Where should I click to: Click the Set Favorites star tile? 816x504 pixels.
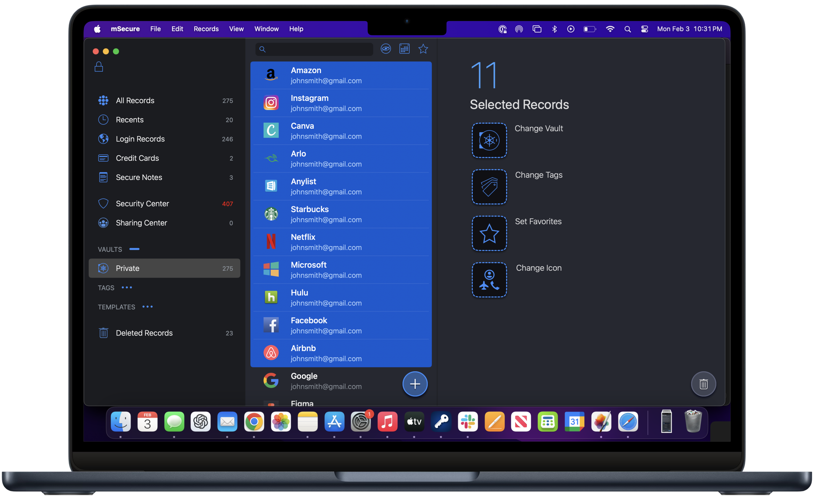click(489, 233)
